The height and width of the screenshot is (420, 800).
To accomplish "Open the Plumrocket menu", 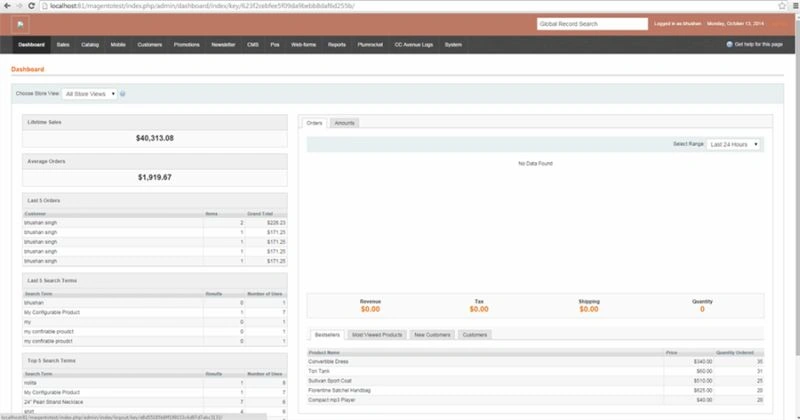I will pyautogui.click(x=370, y=45).
